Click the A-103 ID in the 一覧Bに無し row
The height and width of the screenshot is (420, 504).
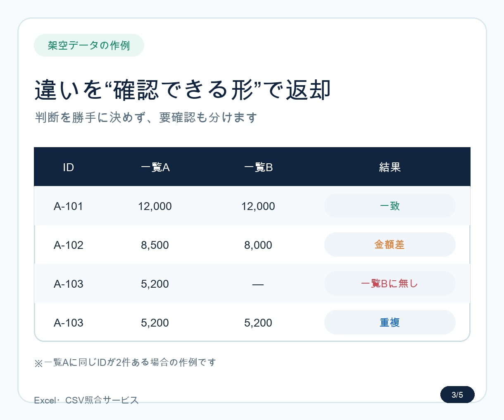tap(69, 284)
